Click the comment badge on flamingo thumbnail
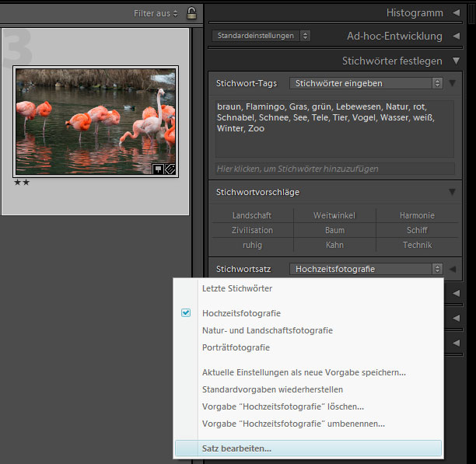This screenshot has height=464, width=476. point(158,169)
